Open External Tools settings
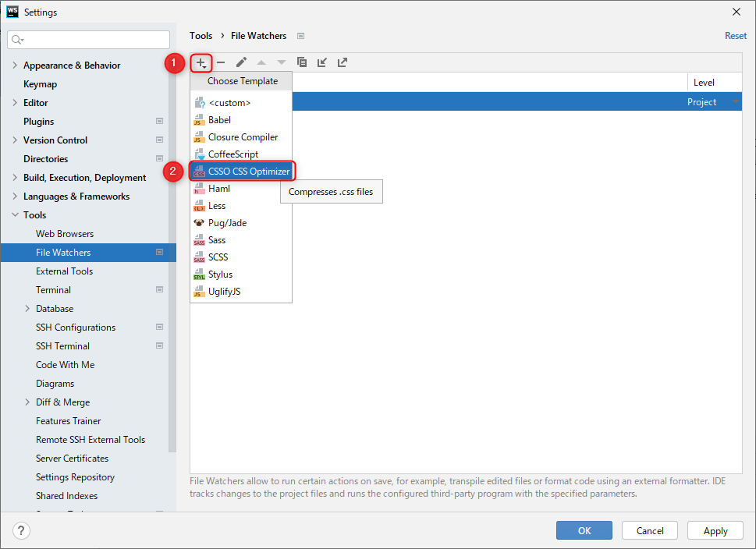The image size is (756, 549). click(x=64, y=271)
